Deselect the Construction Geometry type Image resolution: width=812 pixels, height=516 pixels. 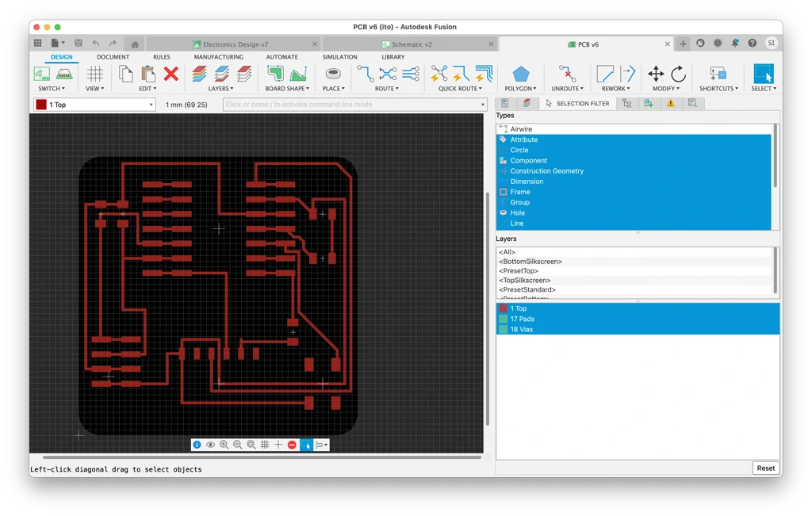[x=634, y=170]
